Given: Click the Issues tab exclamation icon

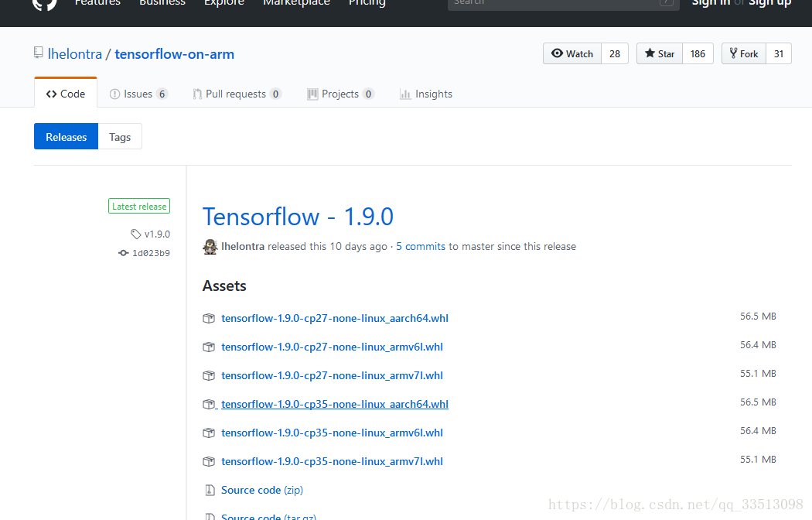Looking at the screenshot, I should click(x=115, y=94).
